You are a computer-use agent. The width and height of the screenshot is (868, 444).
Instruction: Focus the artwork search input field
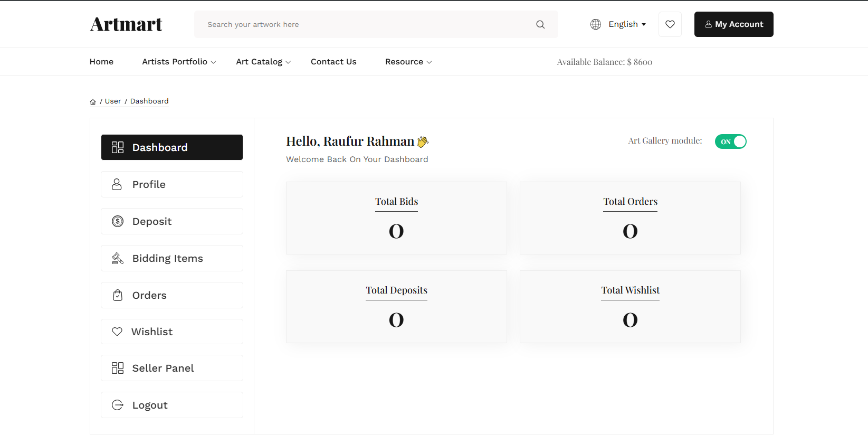(x=364, y=24)
